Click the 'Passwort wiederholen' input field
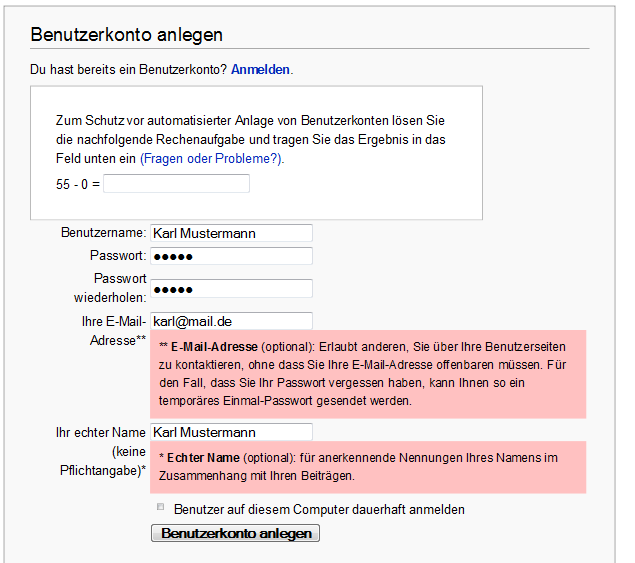 pos(231,288)
